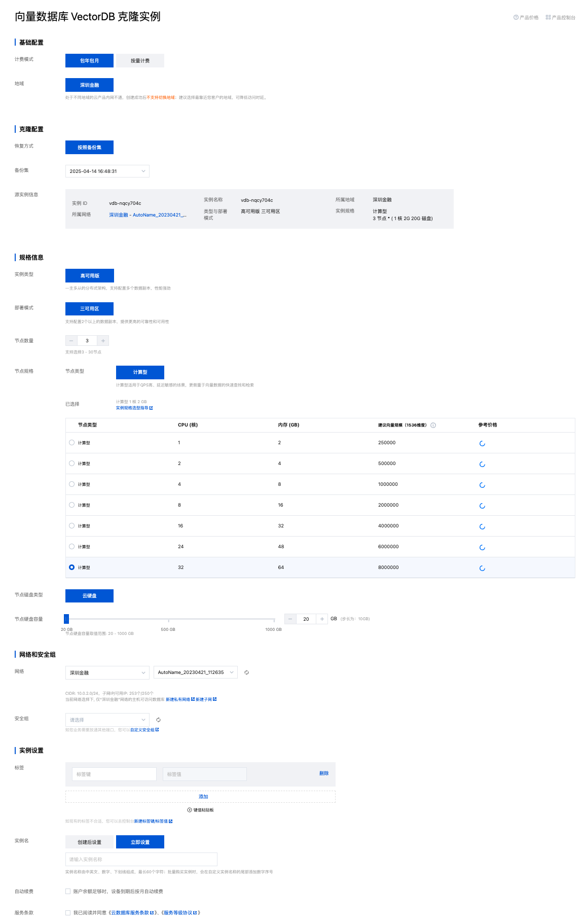Click the 新建子网 link
Image resolution: width=585 pixels, height=924 pixels.
pos(206,699)
